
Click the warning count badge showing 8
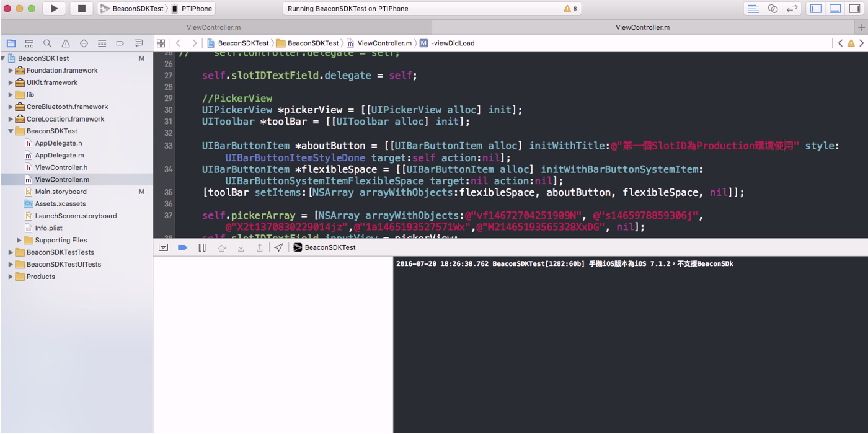click(x=570, y=9)
